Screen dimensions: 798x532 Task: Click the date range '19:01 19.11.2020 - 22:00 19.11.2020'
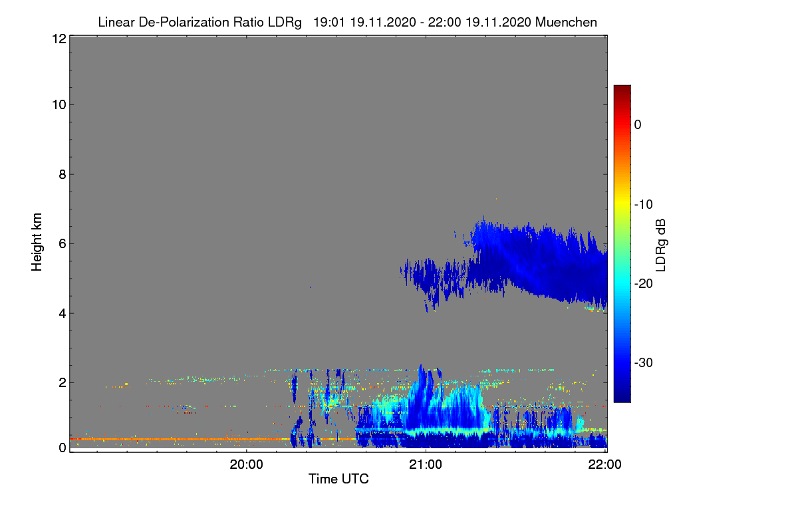(422, 22)
